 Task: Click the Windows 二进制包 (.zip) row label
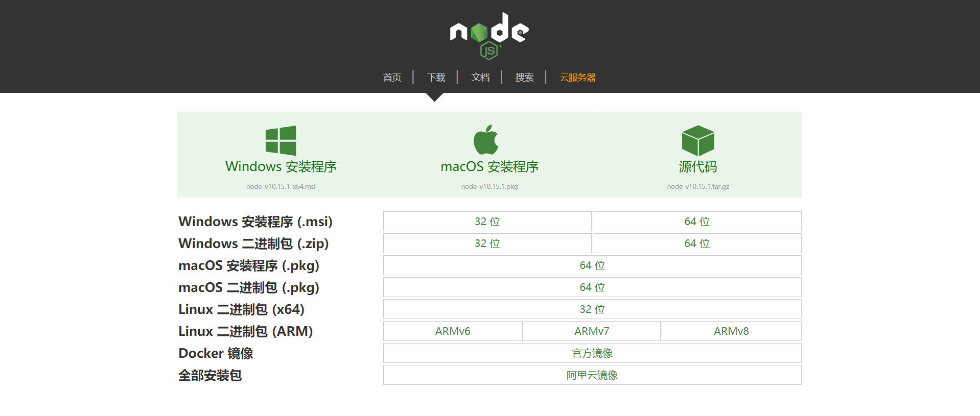pos(253,243)
